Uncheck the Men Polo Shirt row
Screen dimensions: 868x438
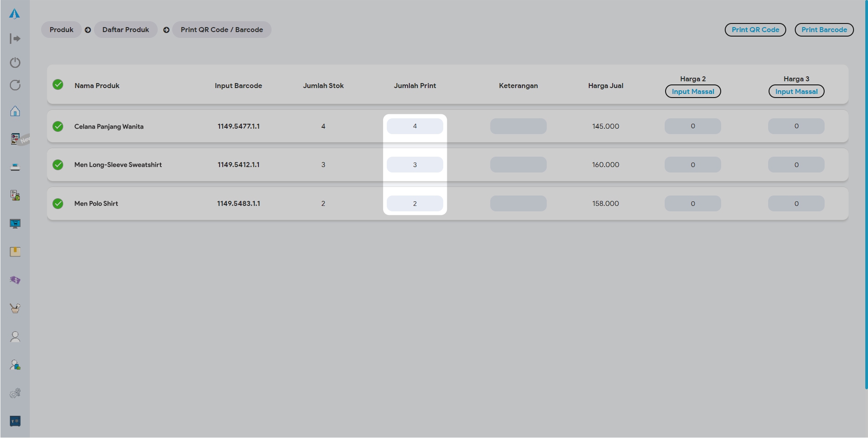coord(58,204)
